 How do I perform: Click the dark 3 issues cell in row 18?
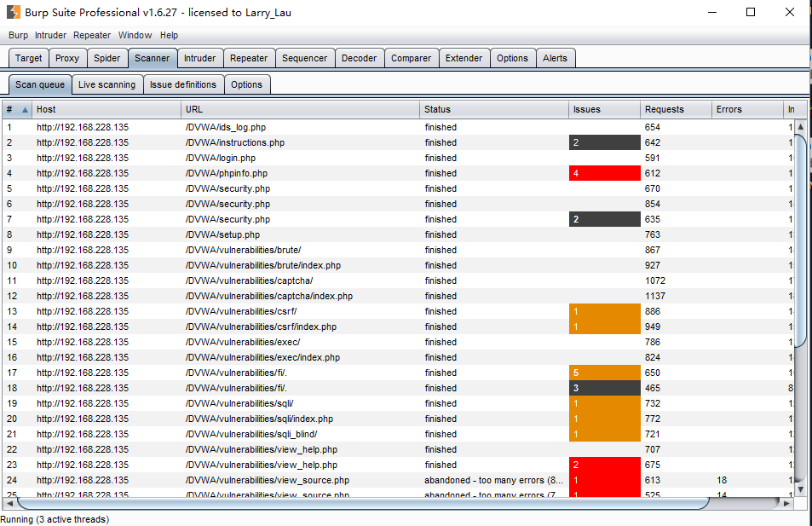click(604, 388)
